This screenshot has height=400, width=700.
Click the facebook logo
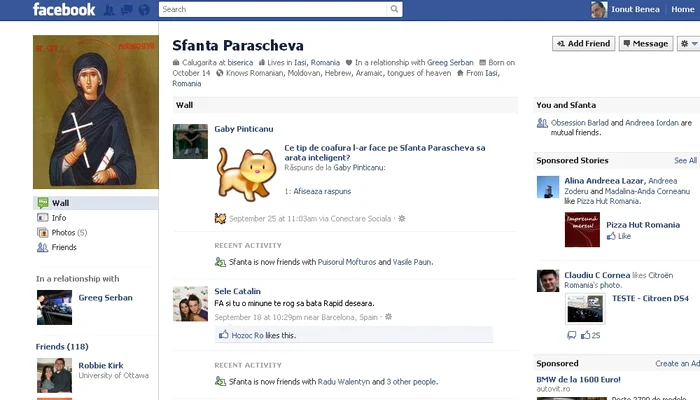tap(64, 9)
